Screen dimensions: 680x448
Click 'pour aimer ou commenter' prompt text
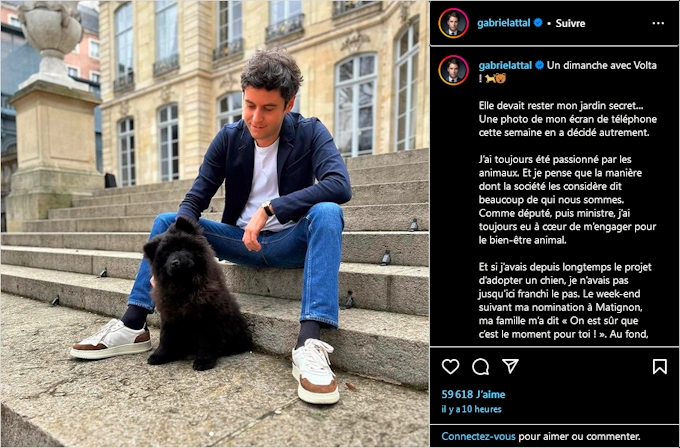579,436
